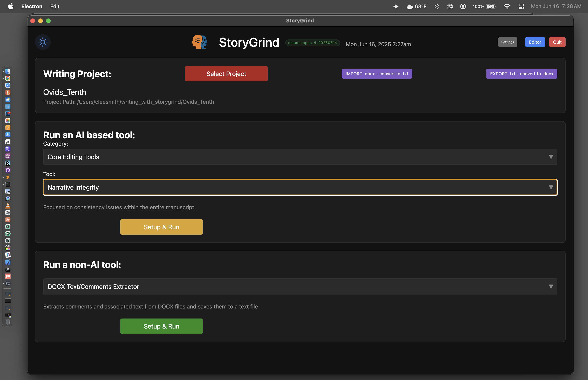Export .txt and convert to .docx
The image size is (588, 380).
click(x=522, y=74)
